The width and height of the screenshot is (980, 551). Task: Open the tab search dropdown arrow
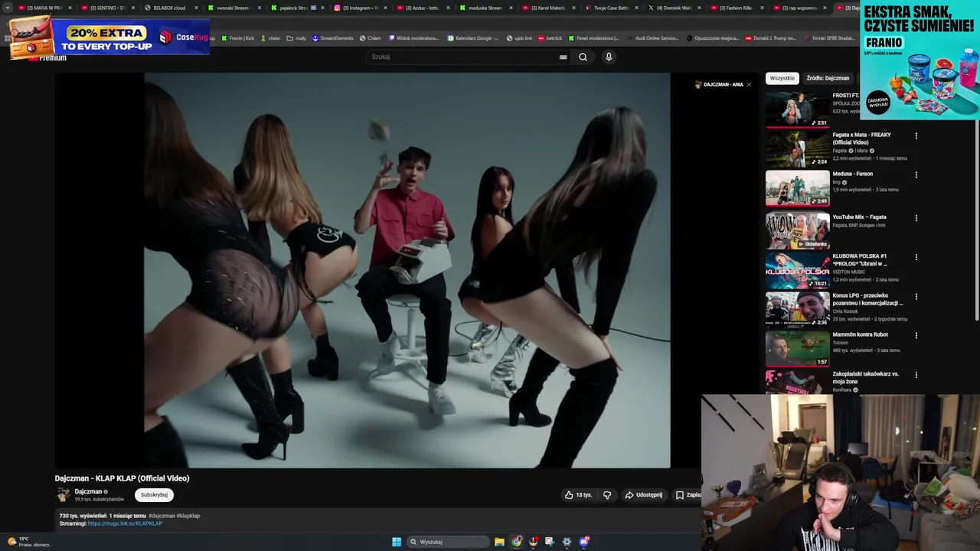click(x=7, y=8)
